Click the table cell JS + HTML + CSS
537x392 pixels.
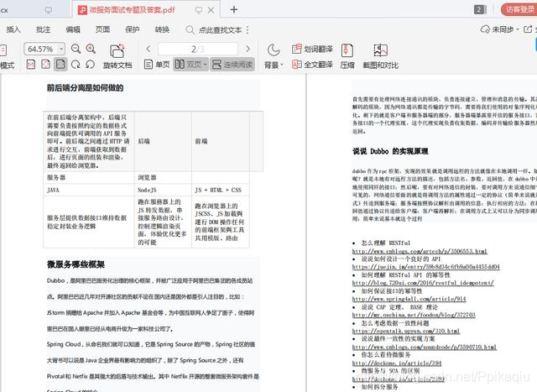218,190
